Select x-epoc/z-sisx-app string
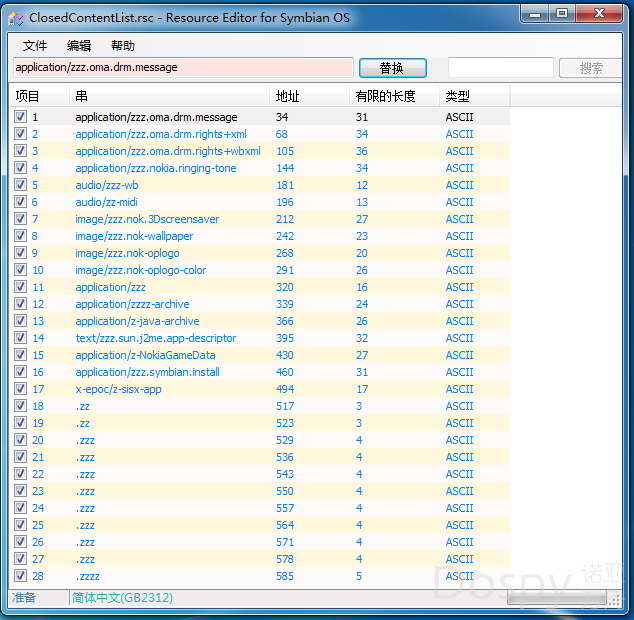 [118, 389]
